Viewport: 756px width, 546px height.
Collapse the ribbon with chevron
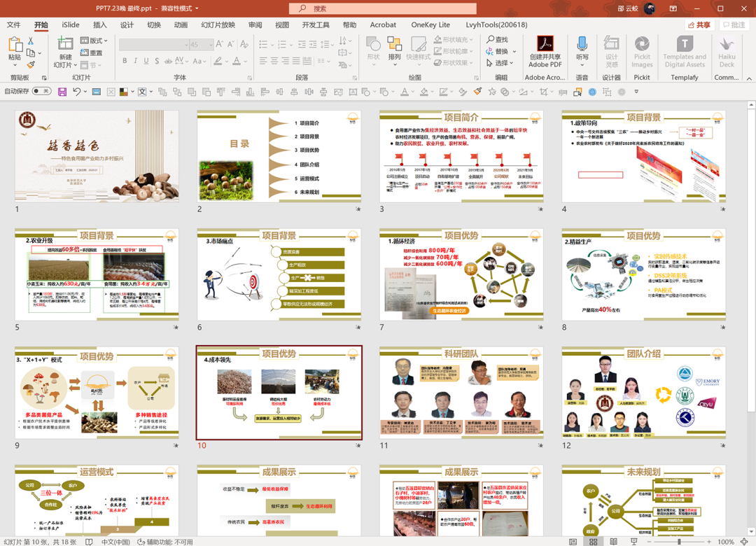point(749,78)
